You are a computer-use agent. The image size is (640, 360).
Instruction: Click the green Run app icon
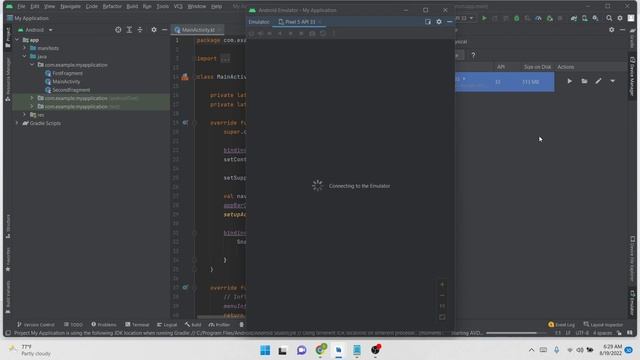(x=484, y=18)
